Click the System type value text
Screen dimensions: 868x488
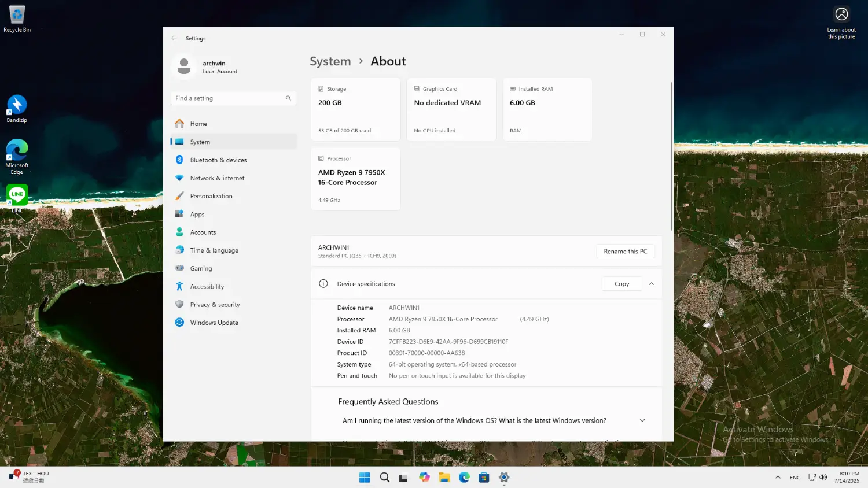point(453,364)
